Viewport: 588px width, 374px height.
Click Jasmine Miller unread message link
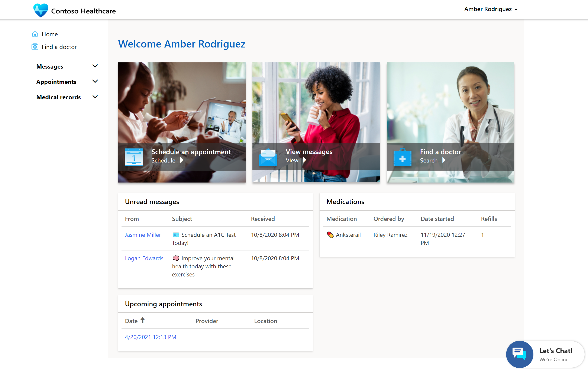coord(143,234)
